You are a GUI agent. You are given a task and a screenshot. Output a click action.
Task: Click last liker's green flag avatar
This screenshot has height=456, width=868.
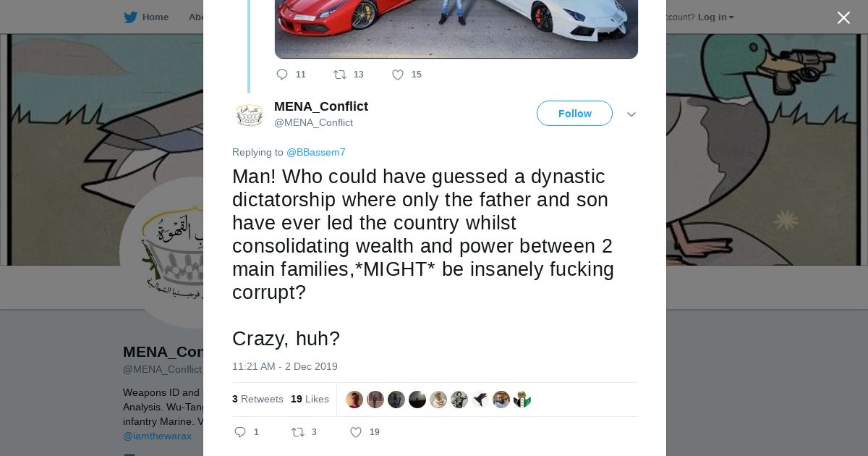coord(522,400)
